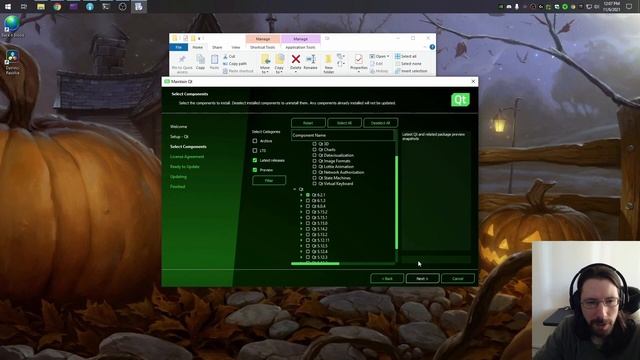Uncheck the Preview category checkbox
Viewport: 640px width, 360px height.
(255, 170)
